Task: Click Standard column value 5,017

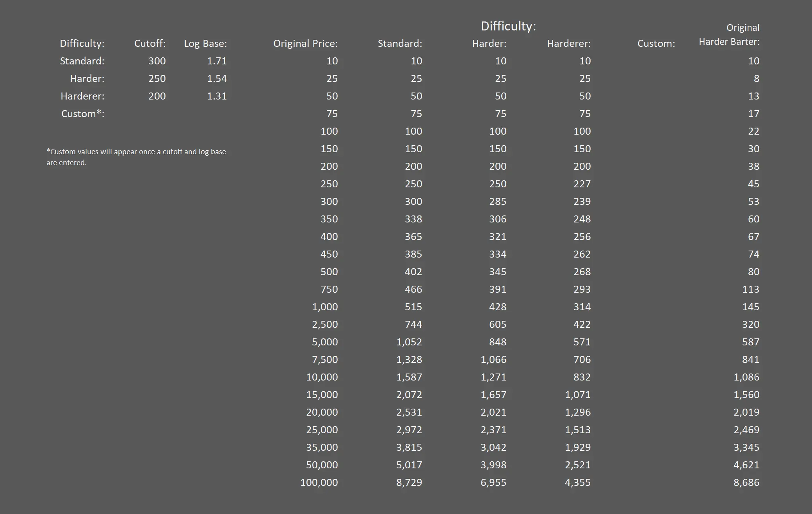Action: (x=409, y=465)
